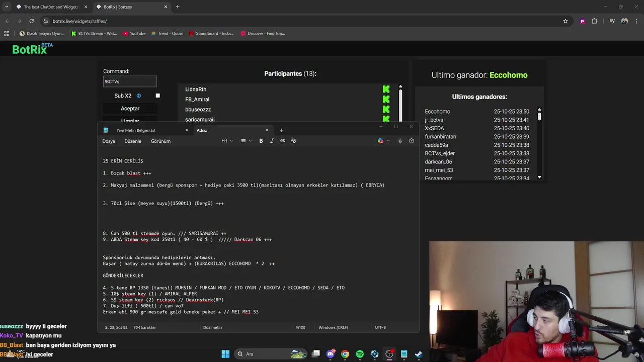Click the Copilot icon in Notepad toolbar
The image size is (644, 362).
381,141
